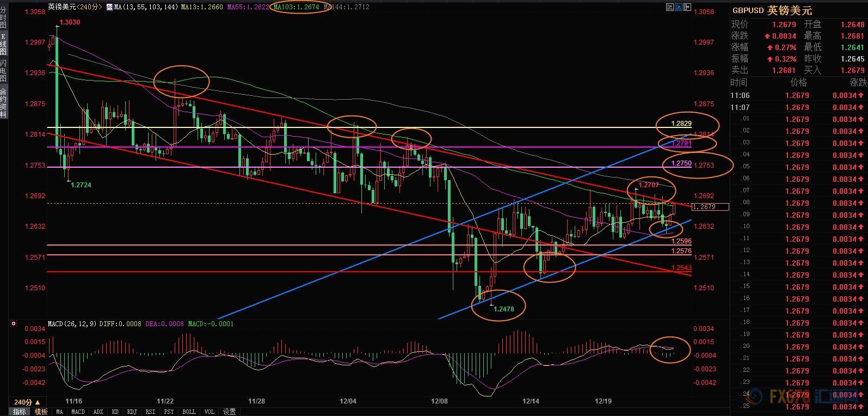Click the 最高 value 1.2681
This screenshot has width=868, height=416.
coord(853,36)
